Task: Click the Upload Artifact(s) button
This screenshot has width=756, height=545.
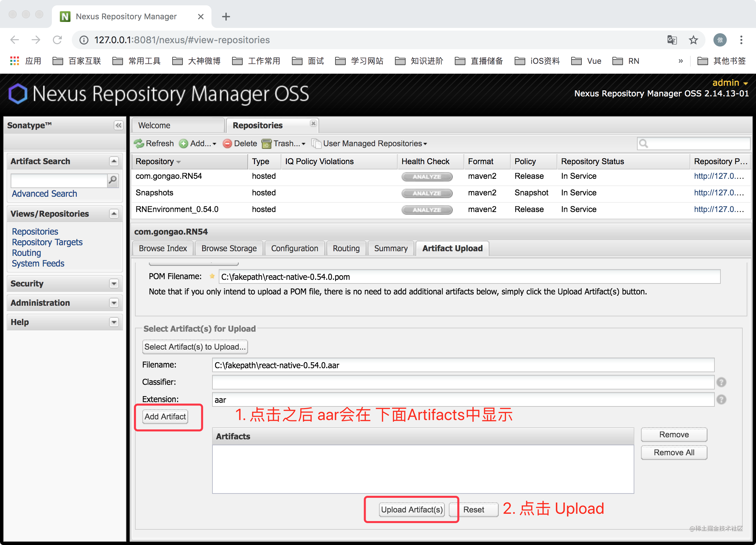Action: pos(412,510)
